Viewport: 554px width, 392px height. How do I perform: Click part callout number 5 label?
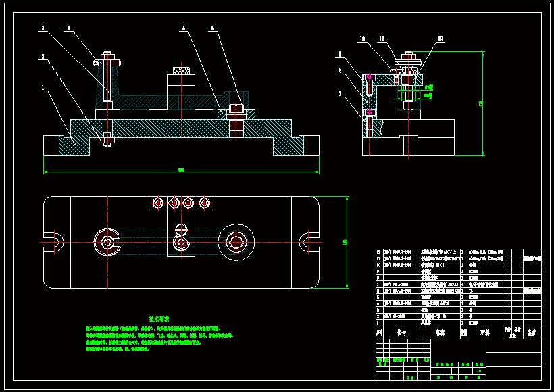[183, 28]
